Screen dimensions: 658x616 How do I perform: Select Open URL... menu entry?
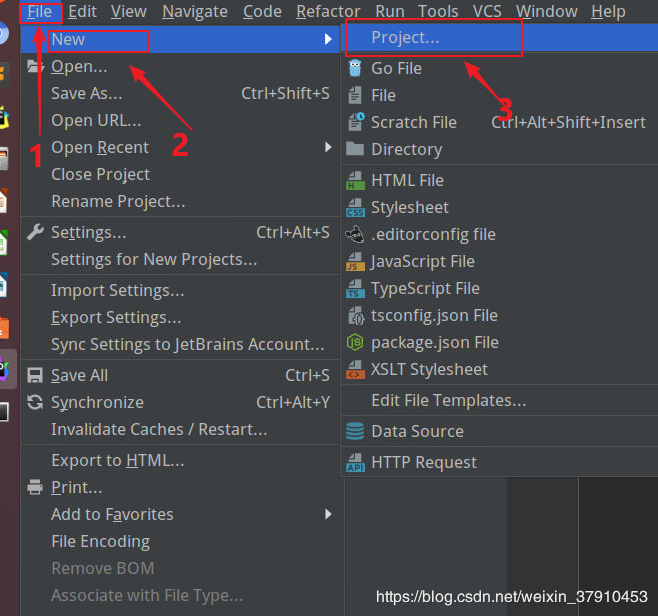coord(180,120)
